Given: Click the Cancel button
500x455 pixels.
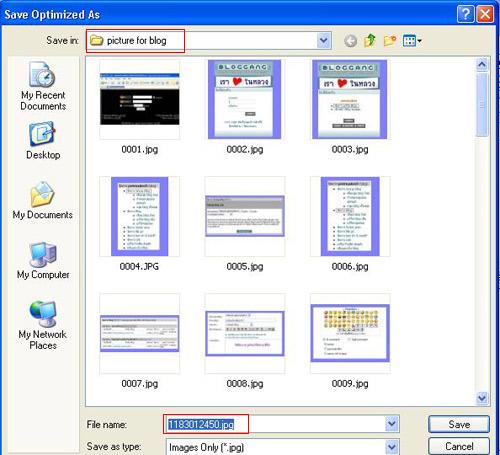Looking at the screenshot, I should [x=459, y=446].
